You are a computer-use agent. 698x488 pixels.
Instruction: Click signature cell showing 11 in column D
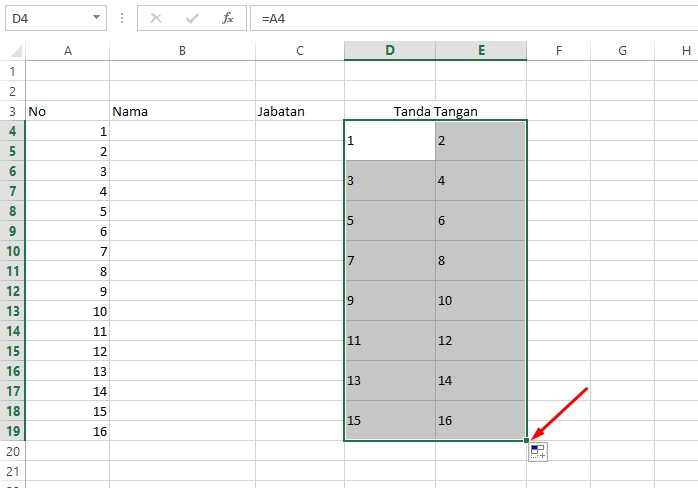[390, 341]
